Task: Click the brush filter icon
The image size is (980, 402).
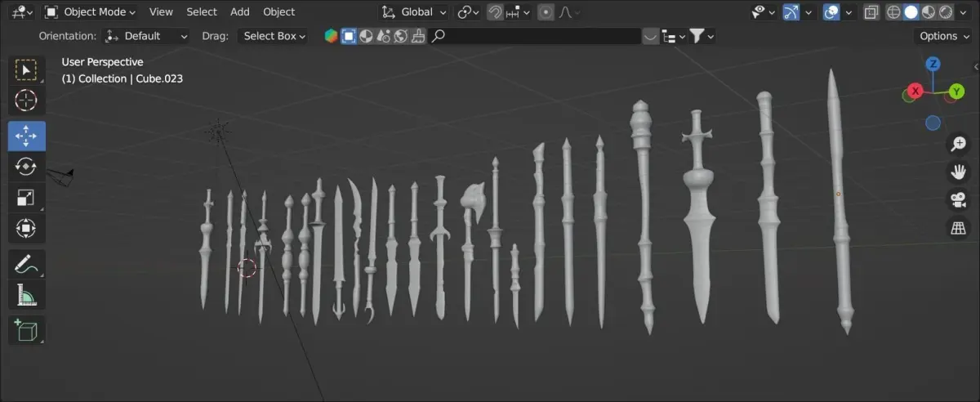Action: [x=417, y=36]
